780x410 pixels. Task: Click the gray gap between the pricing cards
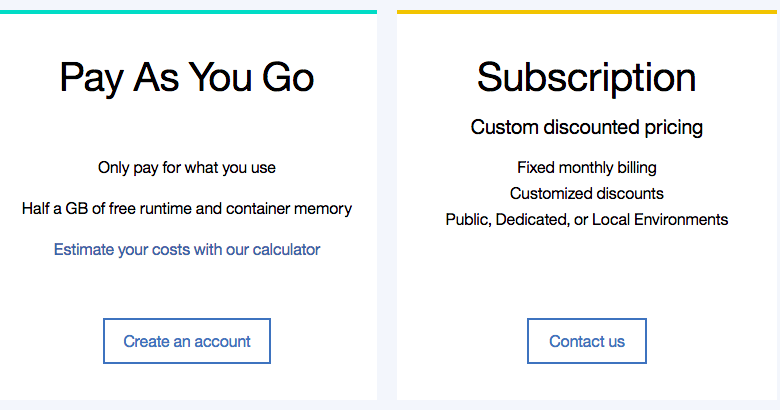pyautogui.click(x=387, y=200)
